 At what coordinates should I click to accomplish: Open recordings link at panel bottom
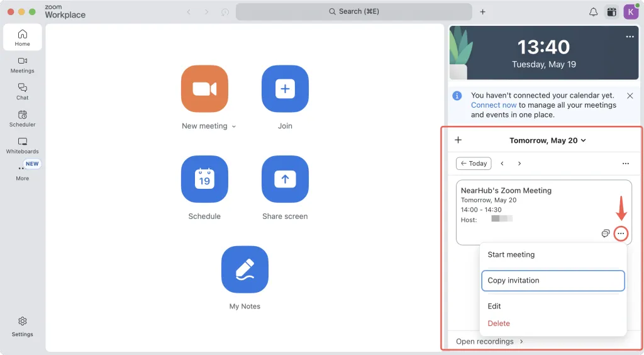(x=489, y=341)
